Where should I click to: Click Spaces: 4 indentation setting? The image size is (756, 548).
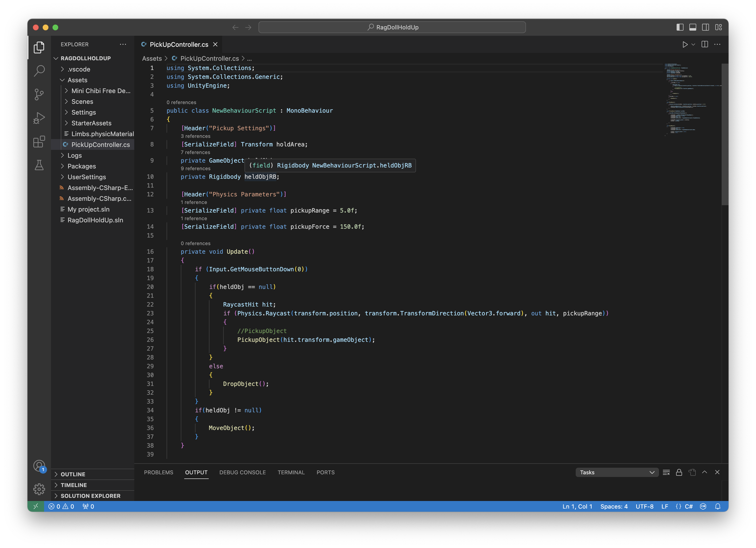[x=614, y=506]
